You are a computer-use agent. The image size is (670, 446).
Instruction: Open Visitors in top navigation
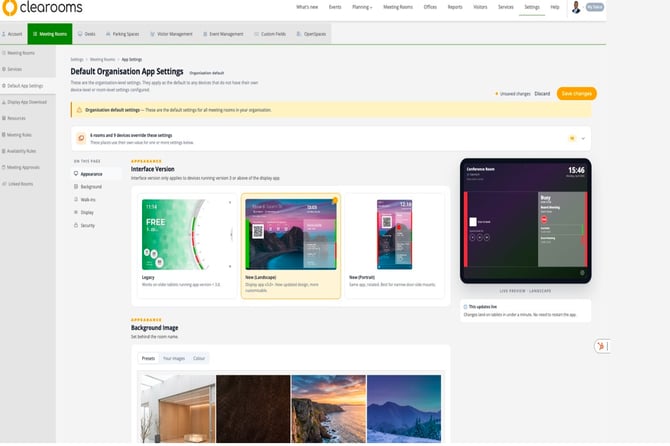tap(480, 7)
